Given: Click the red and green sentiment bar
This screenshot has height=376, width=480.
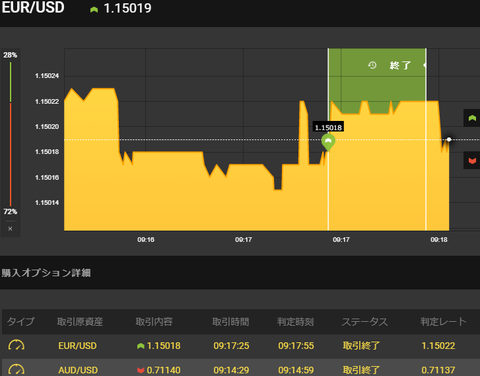Looking at the screenshot, I should [x=10, y=134].
